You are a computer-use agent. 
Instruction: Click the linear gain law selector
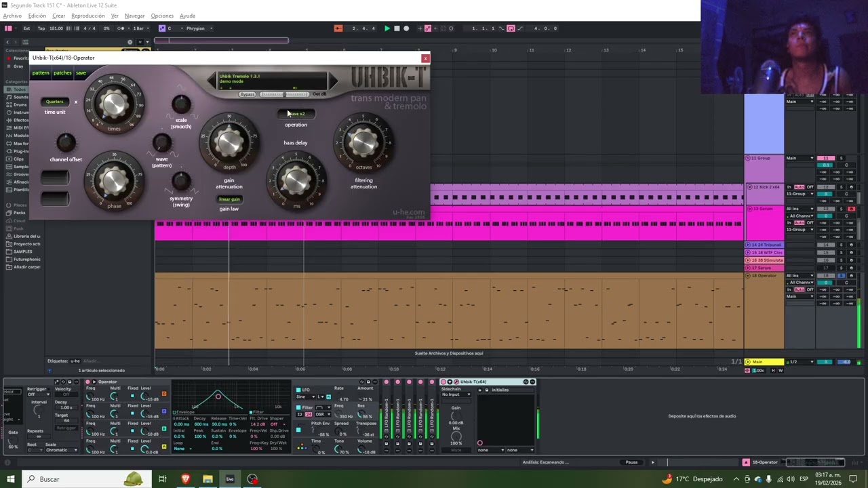tap(229, 199)
